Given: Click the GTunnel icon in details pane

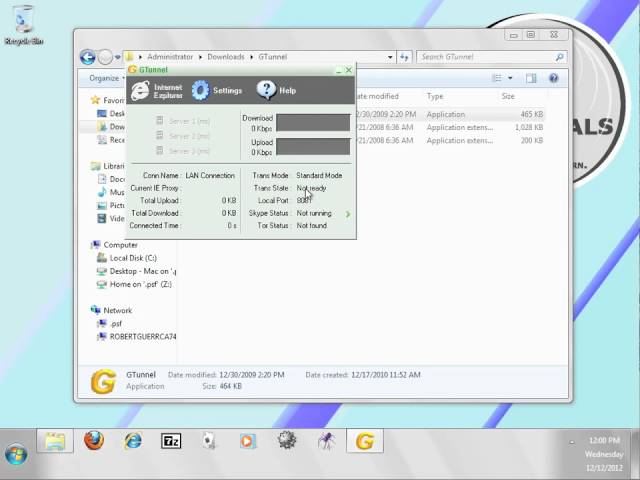Looking at the screenshot, I should tap(103, 381).
